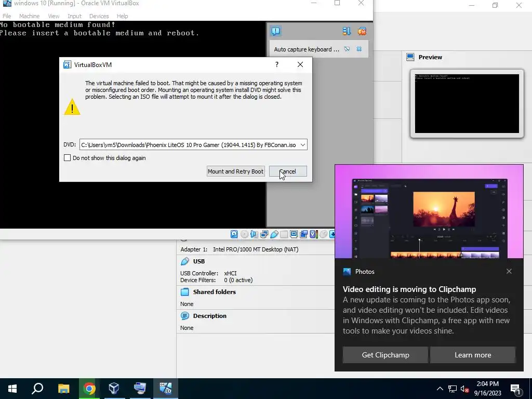This screenshot has height=399, width=532.
Task: Click the muted volume icon in system tray
Action: pos(464,389)
